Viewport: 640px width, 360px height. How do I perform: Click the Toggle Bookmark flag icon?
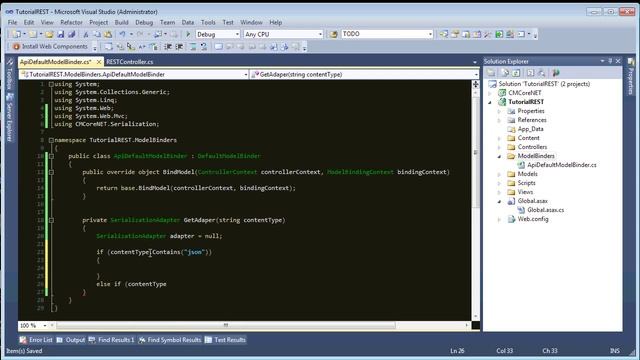[218, 47]
